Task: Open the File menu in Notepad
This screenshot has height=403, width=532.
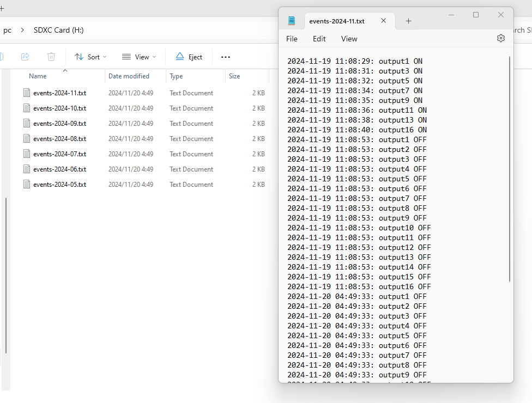Action: point(292,39)
